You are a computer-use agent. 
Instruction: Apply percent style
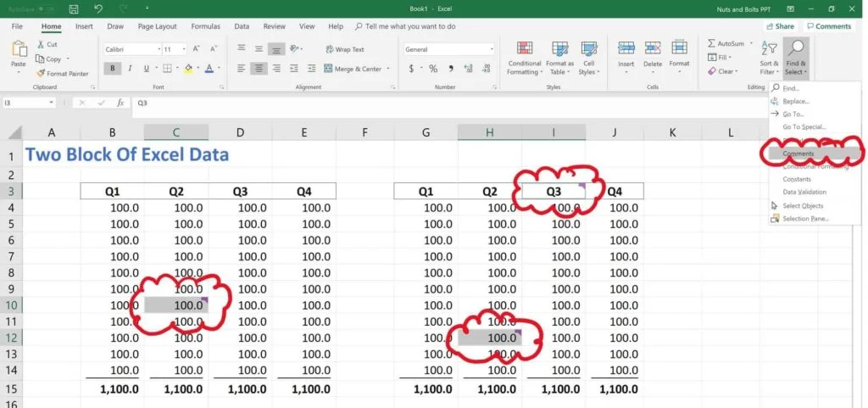(x=433, y=69)
